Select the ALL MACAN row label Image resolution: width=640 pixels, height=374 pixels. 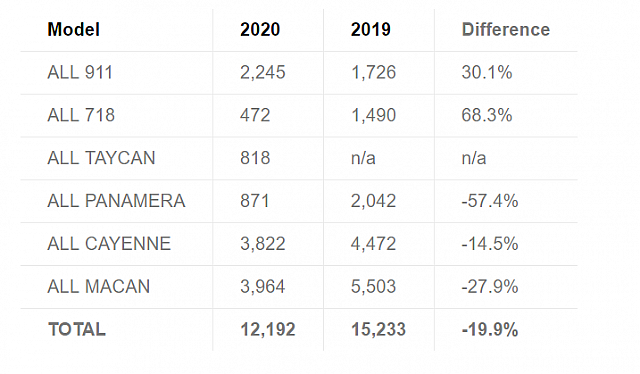point(99,287)
